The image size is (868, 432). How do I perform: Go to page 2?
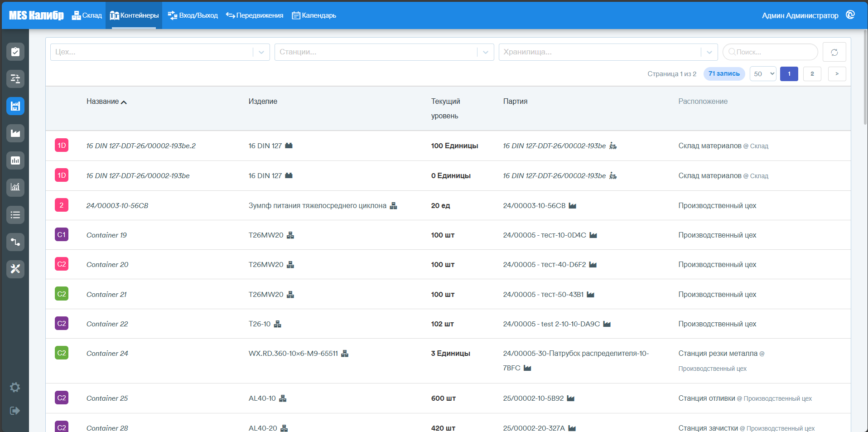pos(812,74)
